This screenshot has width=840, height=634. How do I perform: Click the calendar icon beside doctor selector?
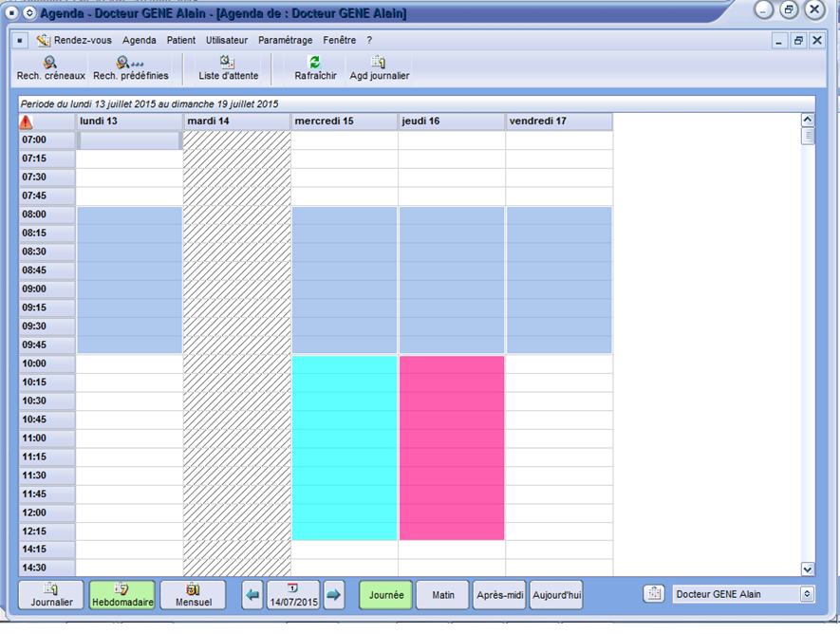(x=653, y=594)
